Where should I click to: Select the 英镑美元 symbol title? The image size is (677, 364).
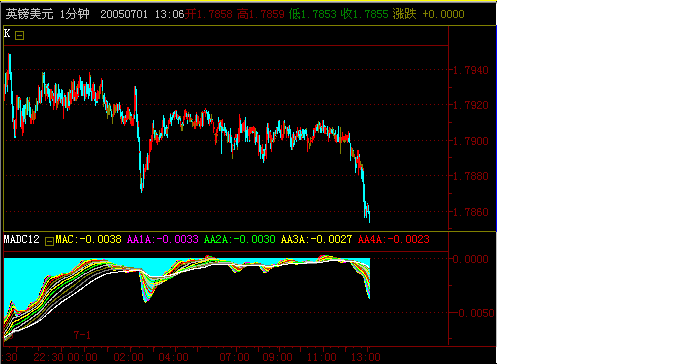pos(29,14)
